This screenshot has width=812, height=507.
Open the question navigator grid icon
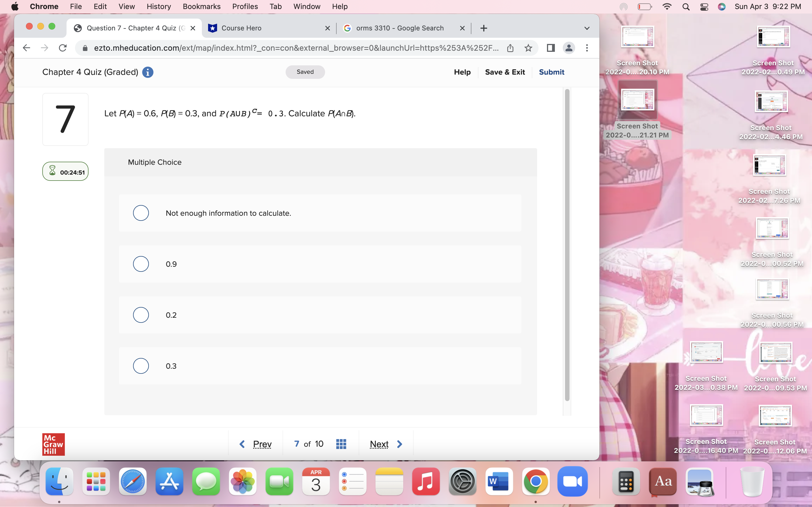tap(341, 443)
